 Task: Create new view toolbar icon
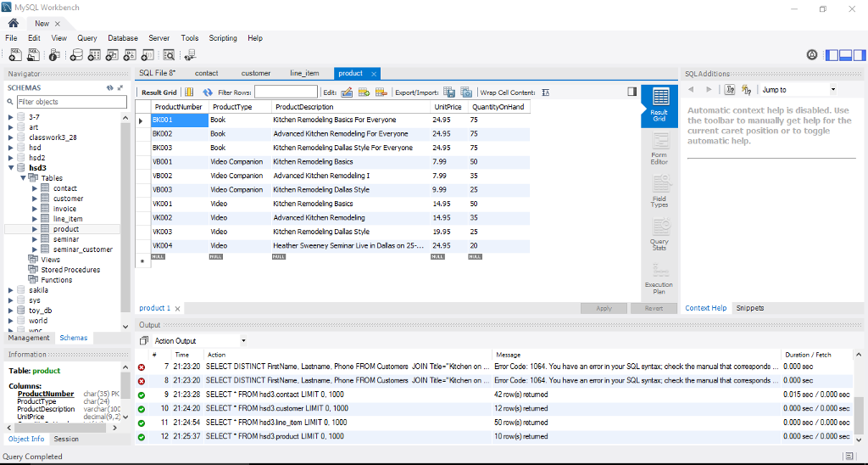coord(112,55)
